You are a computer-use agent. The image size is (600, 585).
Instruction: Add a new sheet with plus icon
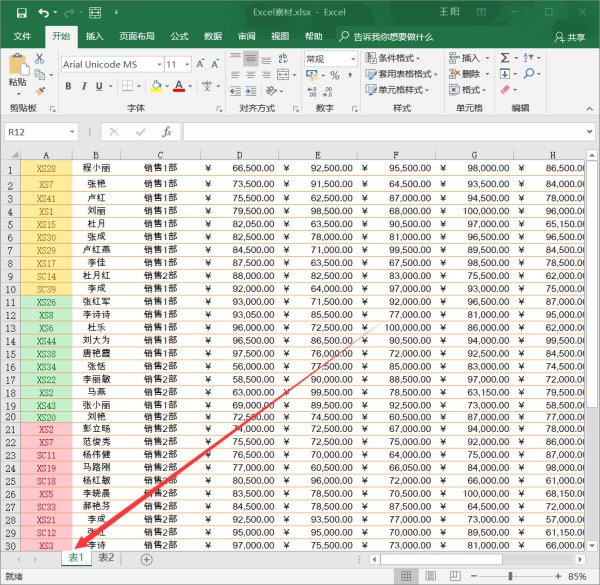coord(147,559)
